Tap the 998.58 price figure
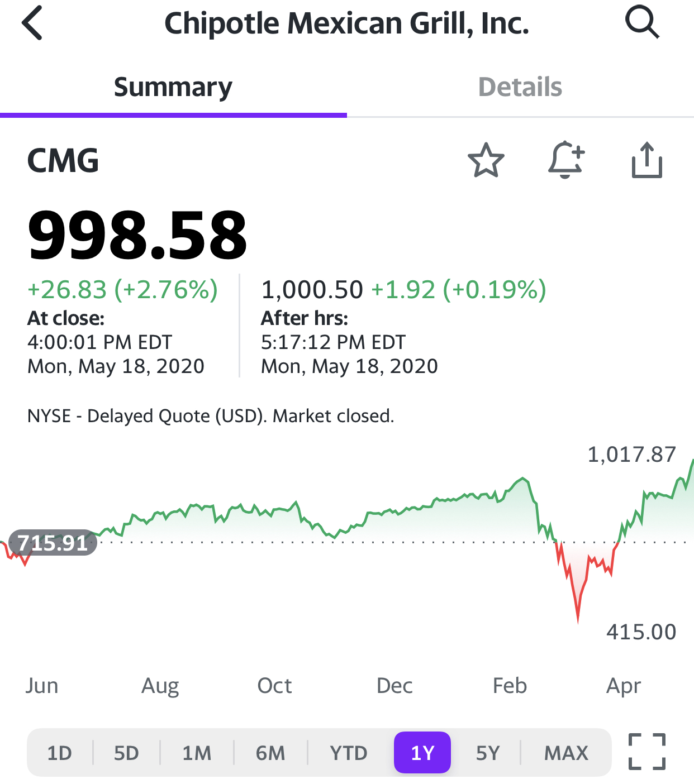 137,235
